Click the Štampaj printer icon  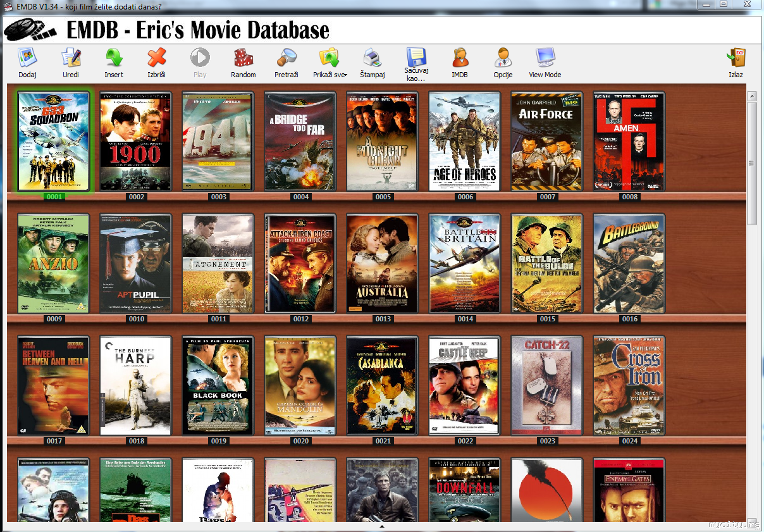pyautogui.click(x=373, y=58)
